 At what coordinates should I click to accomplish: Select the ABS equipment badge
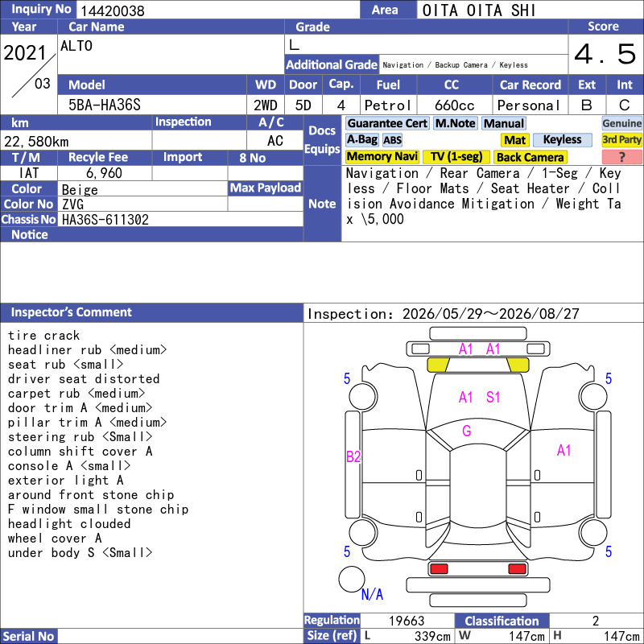click(x=392, y=140)
